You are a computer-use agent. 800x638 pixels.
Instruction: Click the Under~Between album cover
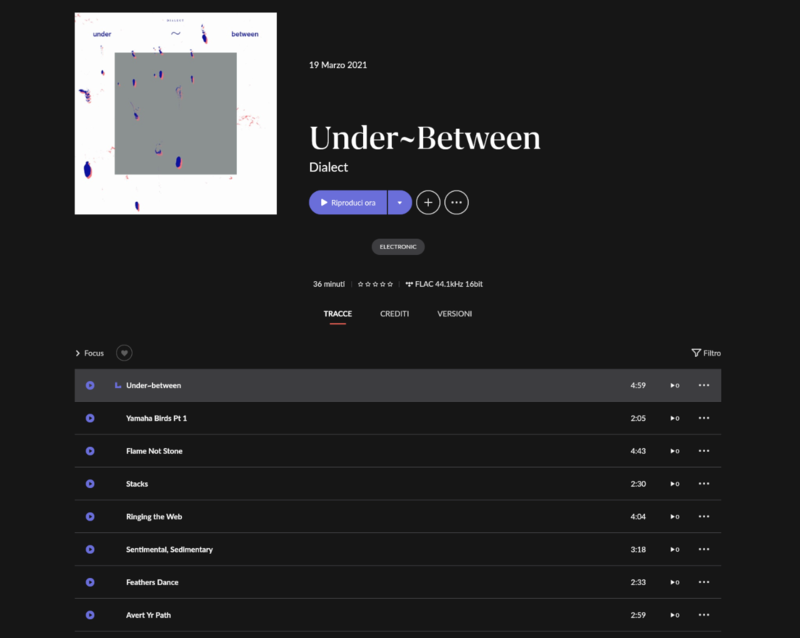tap(175, 113)
